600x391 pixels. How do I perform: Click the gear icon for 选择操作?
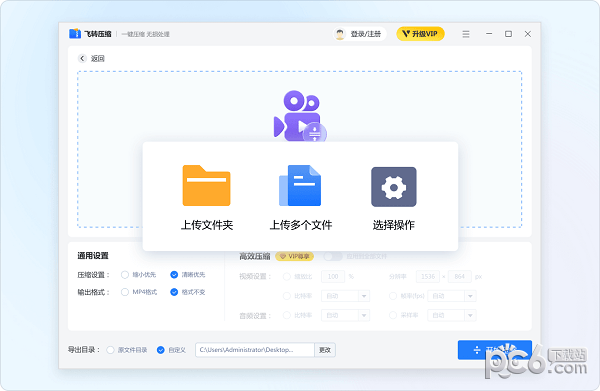[394, 187]
